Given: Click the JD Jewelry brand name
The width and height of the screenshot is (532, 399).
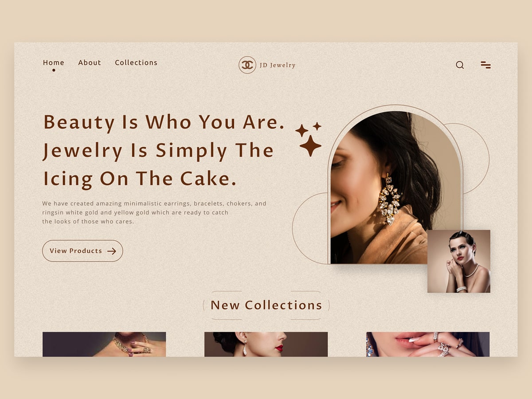Looking at the screenshot, I should [278, 65].
